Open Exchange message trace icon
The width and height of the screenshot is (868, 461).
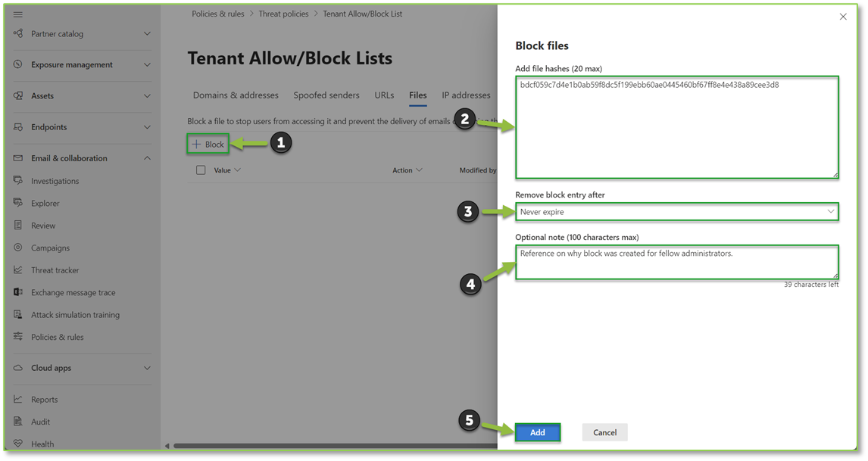17,291
